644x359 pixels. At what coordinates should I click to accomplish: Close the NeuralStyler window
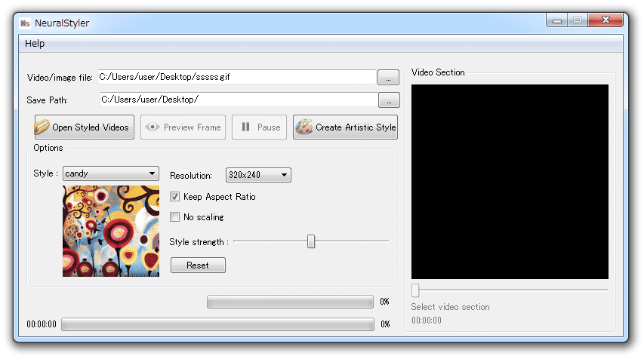pyautogui.click(x=605, y=20)
